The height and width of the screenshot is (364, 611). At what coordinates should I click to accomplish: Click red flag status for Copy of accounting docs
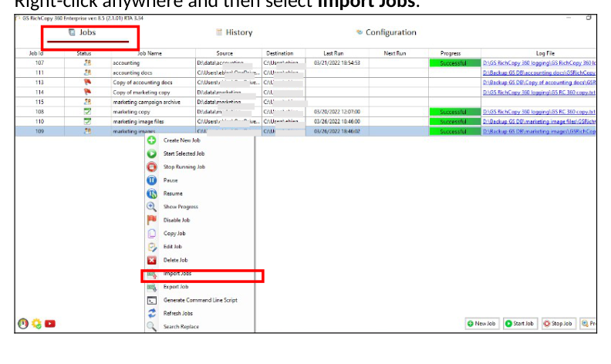[x=87, y=82]
